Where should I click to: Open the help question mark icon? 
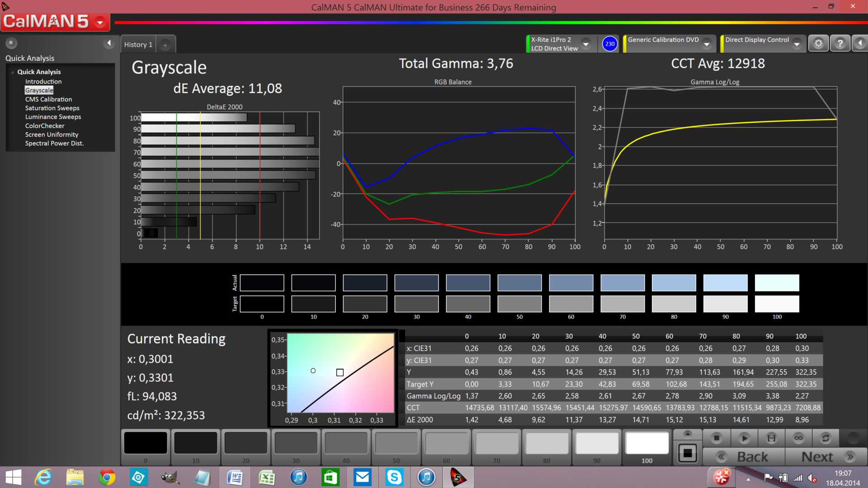coord(840,43)
